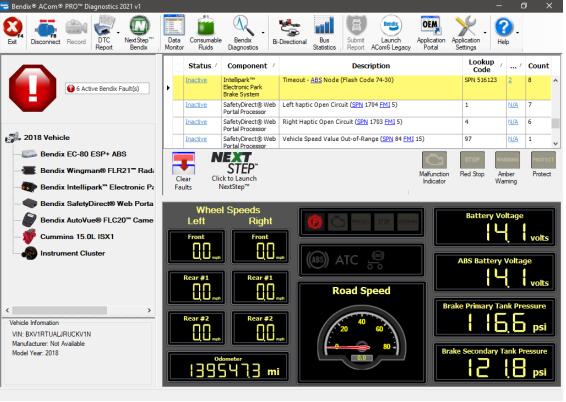This screenshot has height=402, width=566.
Task: Click the row expander arrow for Intellipark fault
Action: tap(168, 88)
